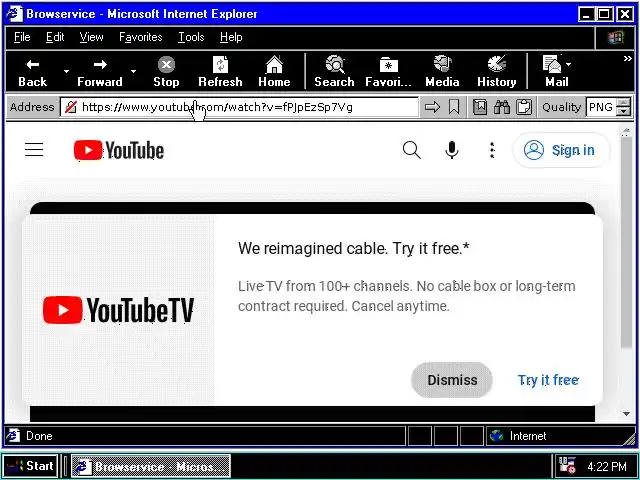640x480 pixels.
Task: Expand the Mail dropdown arrow
Action: pyautogui.click(x=569, y=64)
